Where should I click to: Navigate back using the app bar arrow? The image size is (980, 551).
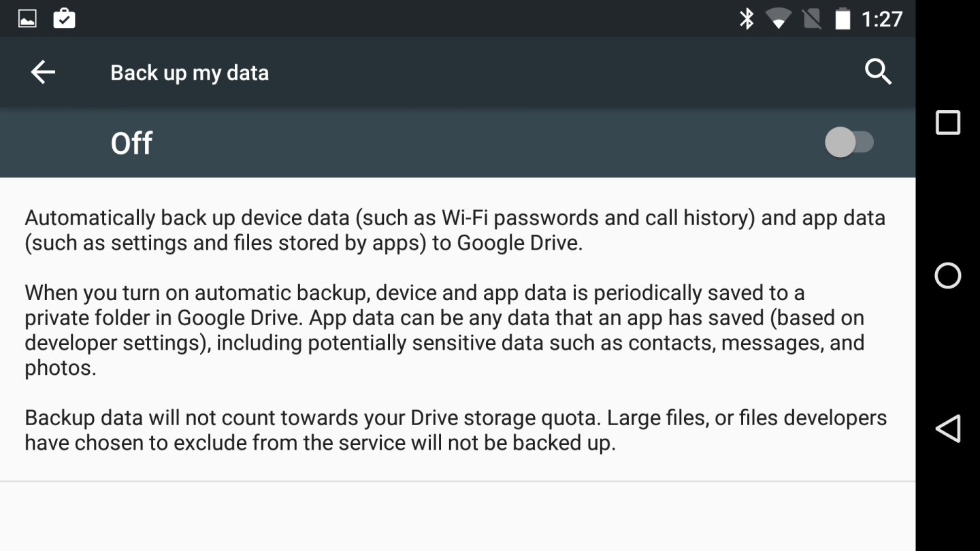tap(42, 72)
